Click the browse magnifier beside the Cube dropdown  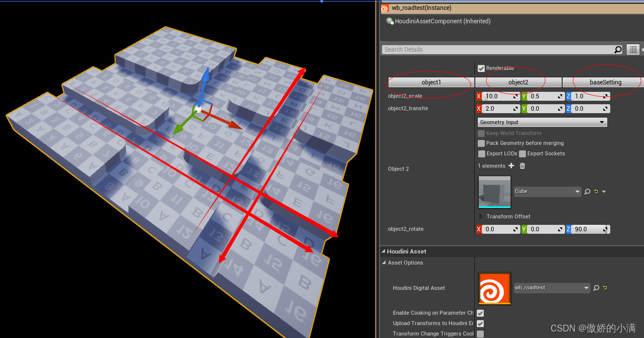pyautogui.click(x=587, y=192)
